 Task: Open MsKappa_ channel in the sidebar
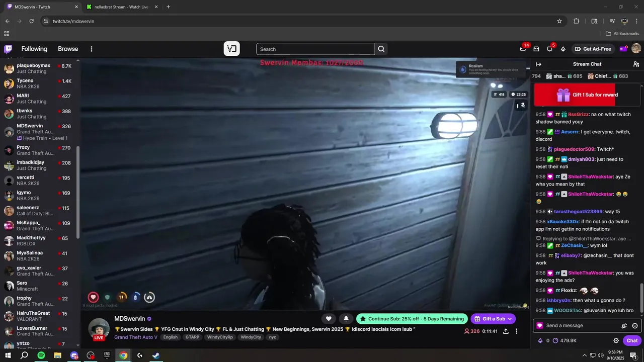point(39,226)
